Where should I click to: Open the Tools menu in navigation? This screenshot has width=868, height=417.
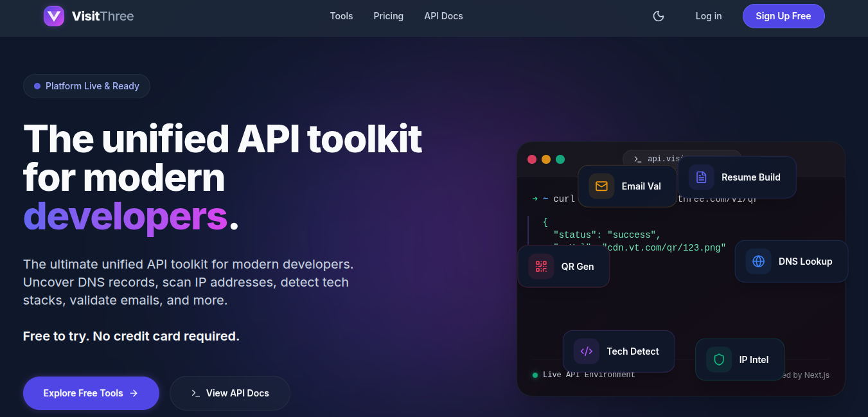[x=341, y=16]
